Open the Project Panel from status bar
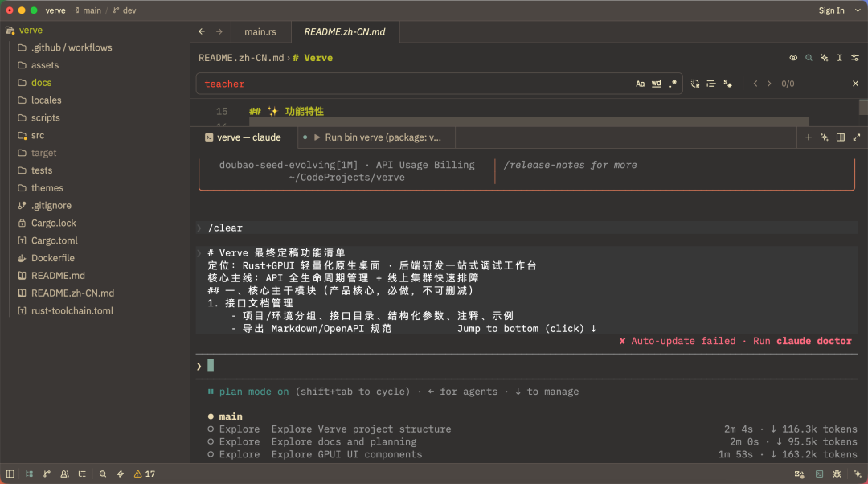Viewport: 868px width, 484px height. point(30,474)
